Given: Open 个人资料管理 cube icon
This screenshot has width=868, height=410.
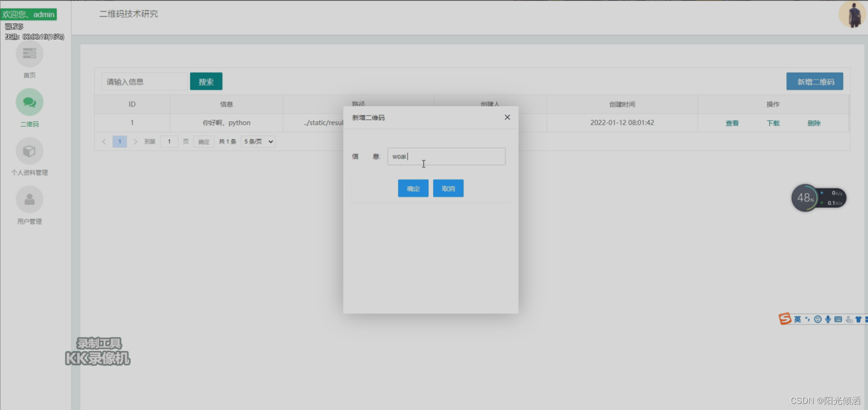Looking at the screenshot, I should [30, 151].
